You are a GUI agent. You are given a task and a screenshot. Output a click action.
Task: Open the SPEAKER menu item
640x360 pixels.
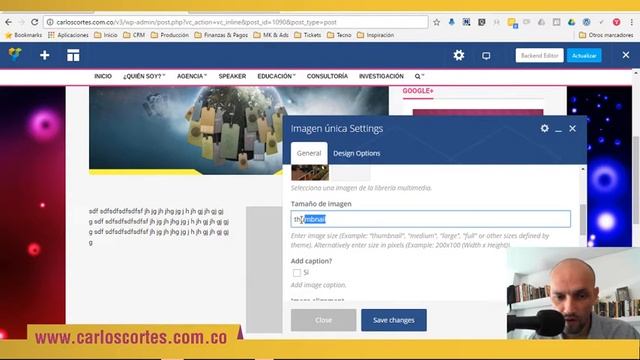pyautogui.click(x=232, y=76)
